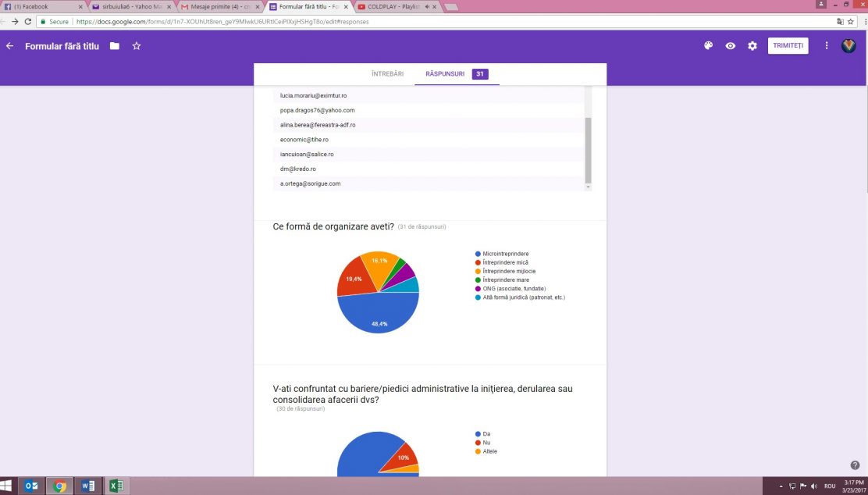Open form settings gear icon
Screen dimensions: 868x495
(x=752, y=46)
